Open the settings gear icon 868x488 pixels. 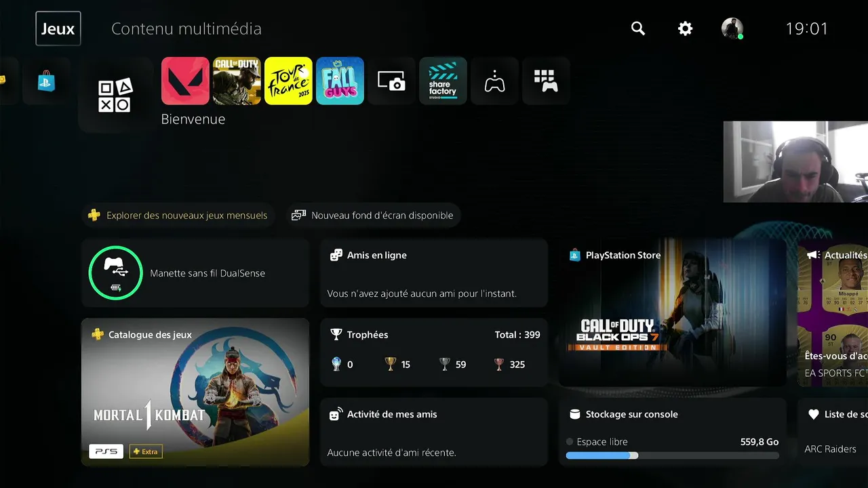(686, 28)
